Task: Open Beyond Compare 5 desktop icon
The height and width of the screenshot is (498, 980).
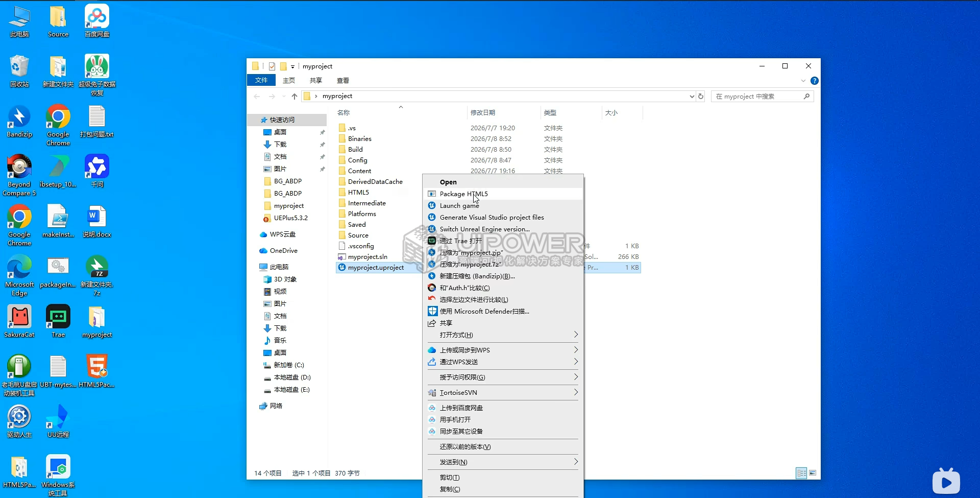Action: [19, 175]
